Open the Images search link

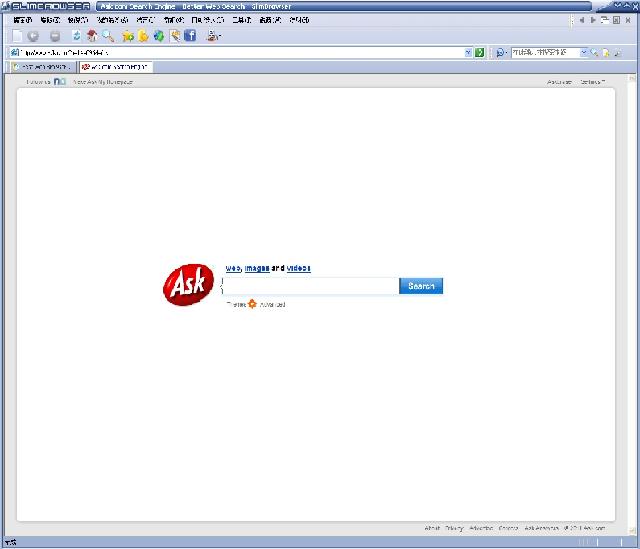tap(257, 268)
